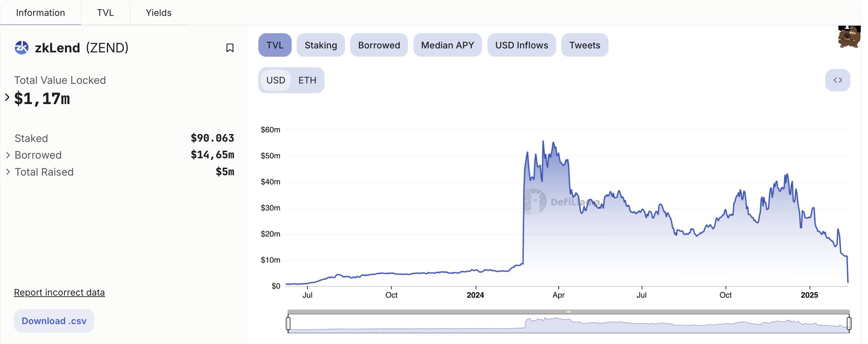Viewport: 868px width, 344px height.
Task: Open the Information tab
Action: coord(40,13)
